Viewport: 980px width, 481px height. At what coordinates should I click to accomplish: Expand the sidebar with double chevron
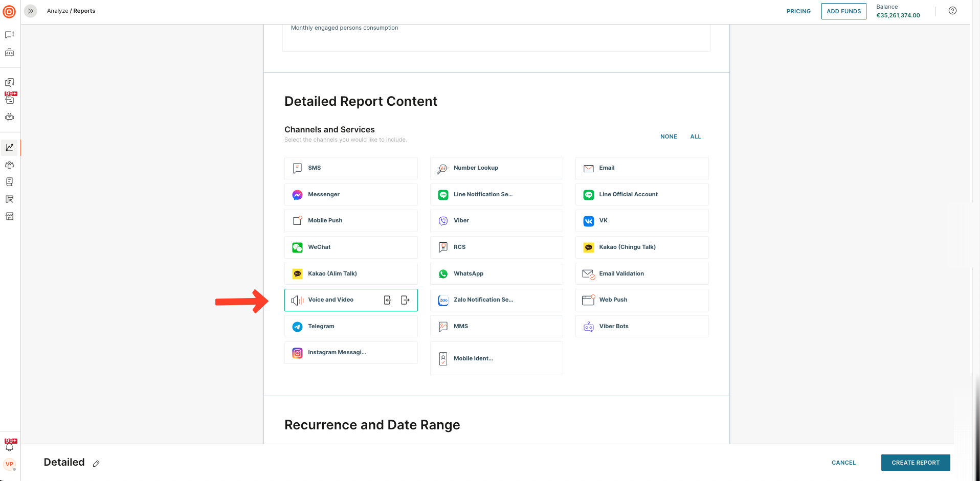pos(31,11)
